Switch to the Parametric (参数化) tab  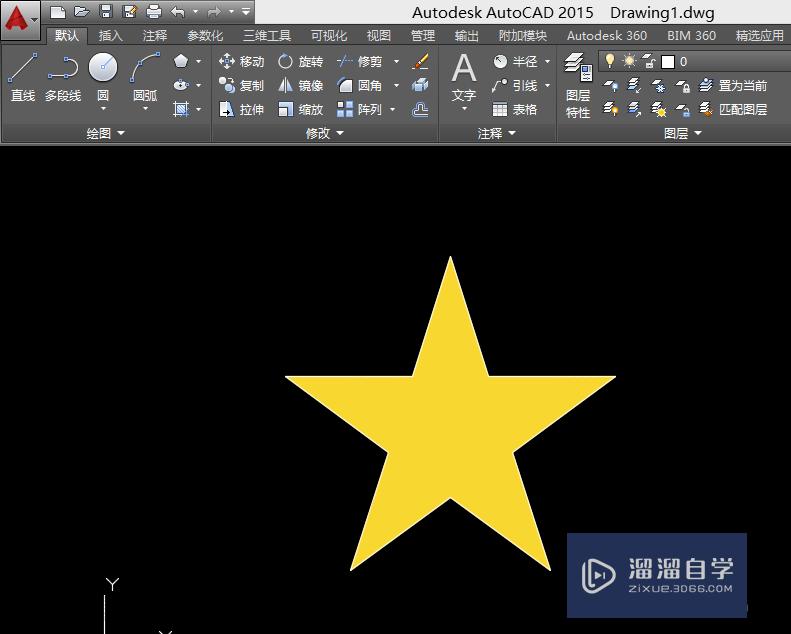click(x=205, y=35)
